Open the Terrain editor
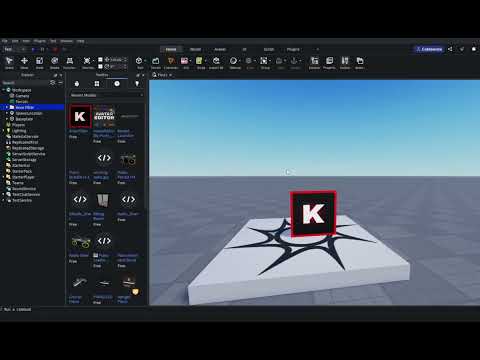The width and height of the screenshot is (480, 360). click(x=156, y=62)
